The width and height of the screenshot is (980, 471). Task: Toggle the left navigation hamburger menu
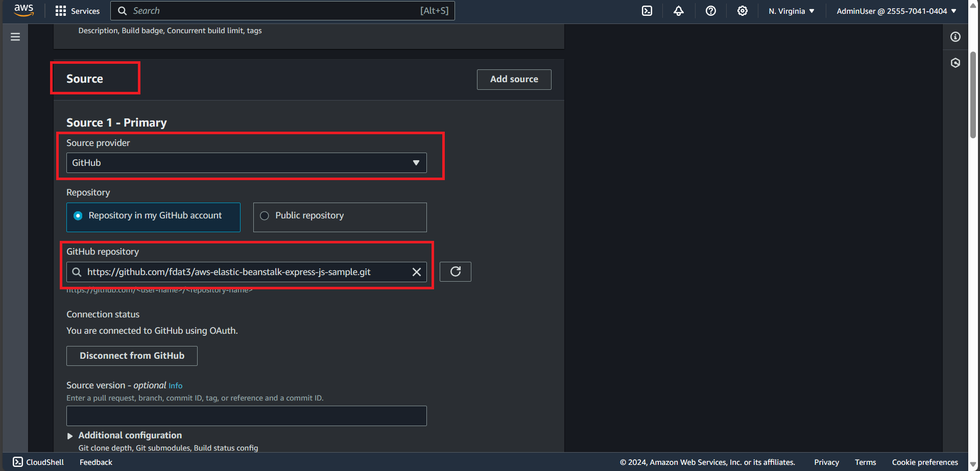tap(15, 37)
